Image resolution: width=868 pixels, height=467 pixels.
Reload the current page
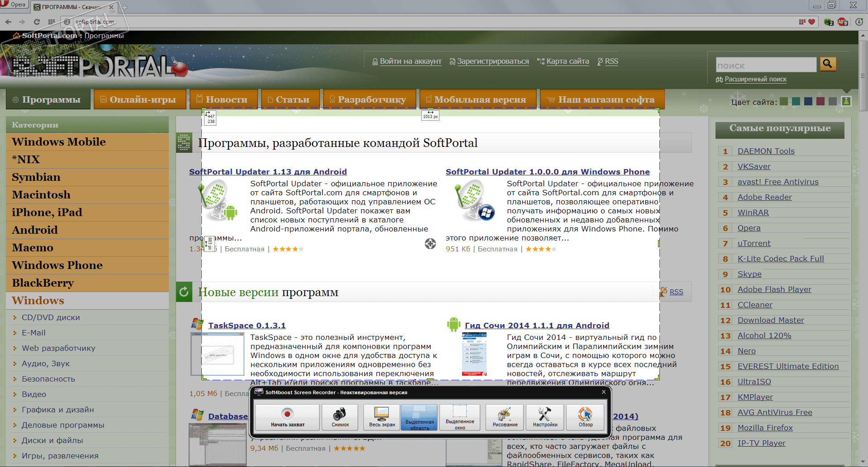coord(37,22)
